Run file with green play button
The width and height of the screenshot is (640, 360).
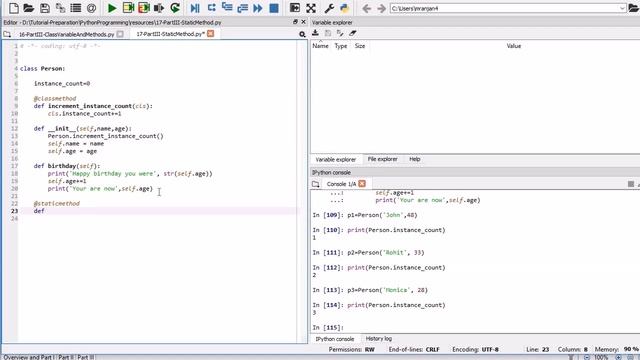point(111,8)
